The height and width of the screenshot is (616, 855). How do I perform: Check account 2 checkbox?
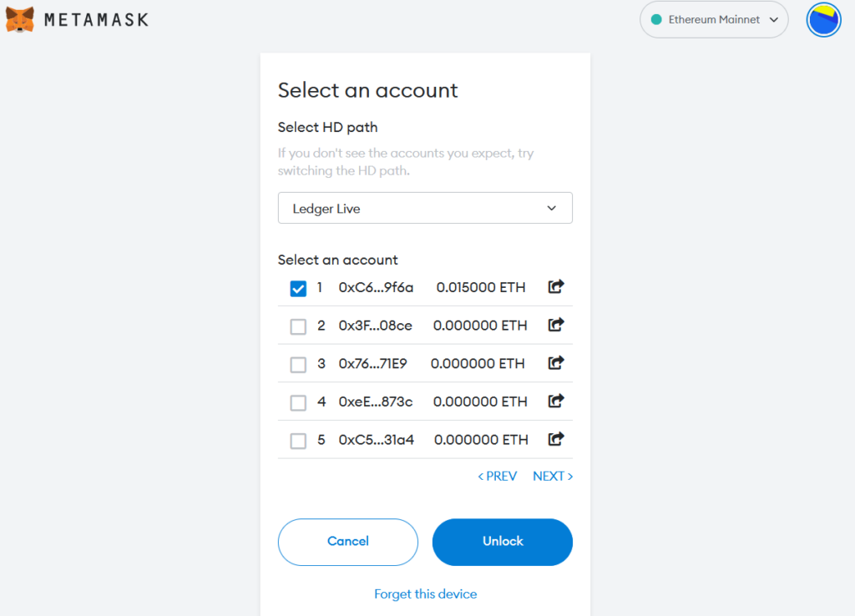(298, 326)
